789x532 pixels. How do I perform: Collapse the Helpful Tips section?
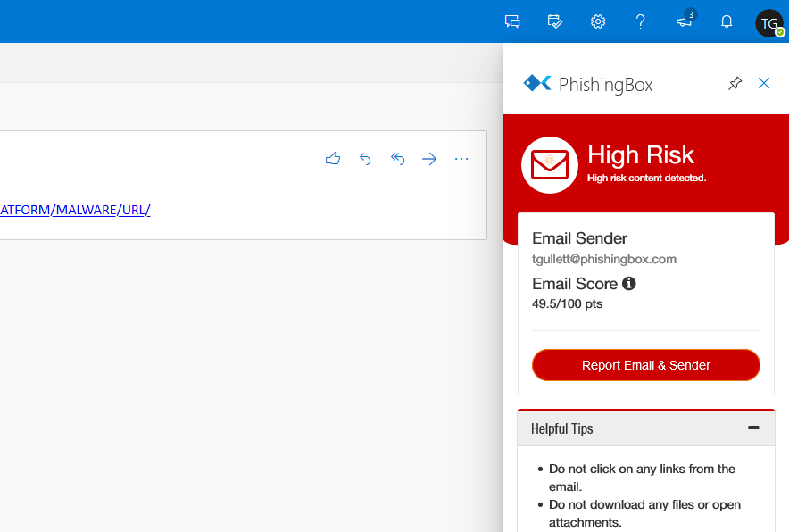[753, 428]
